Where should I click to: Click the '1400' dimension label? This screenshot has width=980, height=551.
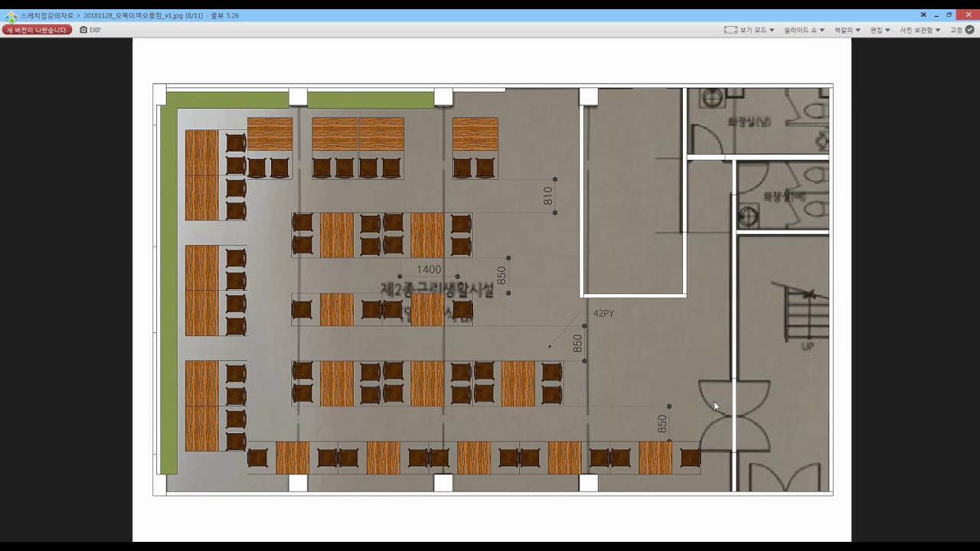pos(429,269)
